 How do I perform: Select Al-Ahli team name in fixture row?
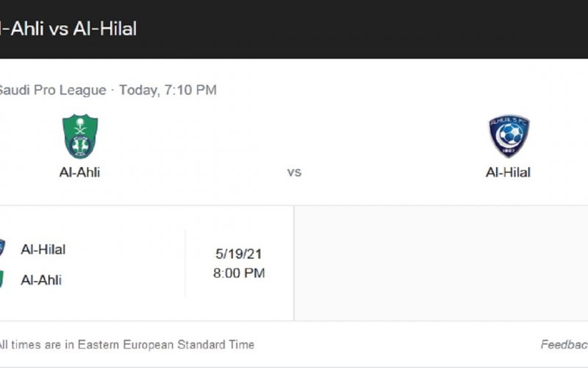[41, 280]
